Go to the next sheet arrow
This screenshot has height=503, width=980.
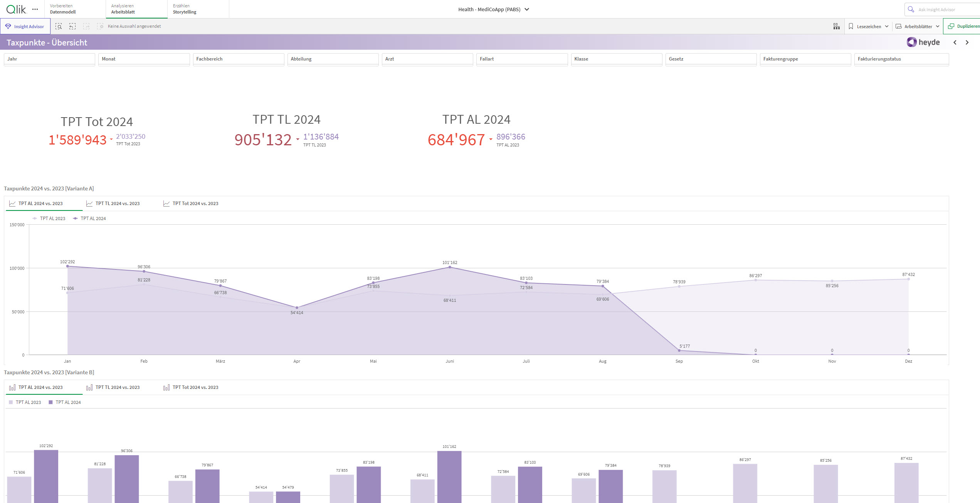(967, 42)
